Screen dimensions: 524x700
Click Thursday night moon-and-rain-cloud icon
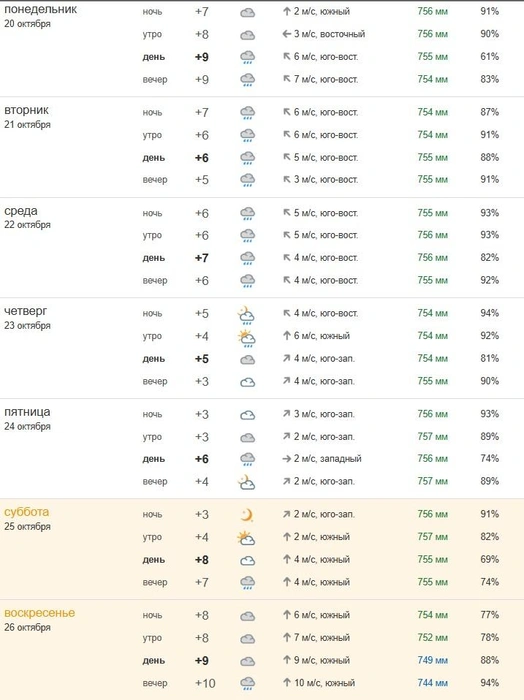(246, 314)
